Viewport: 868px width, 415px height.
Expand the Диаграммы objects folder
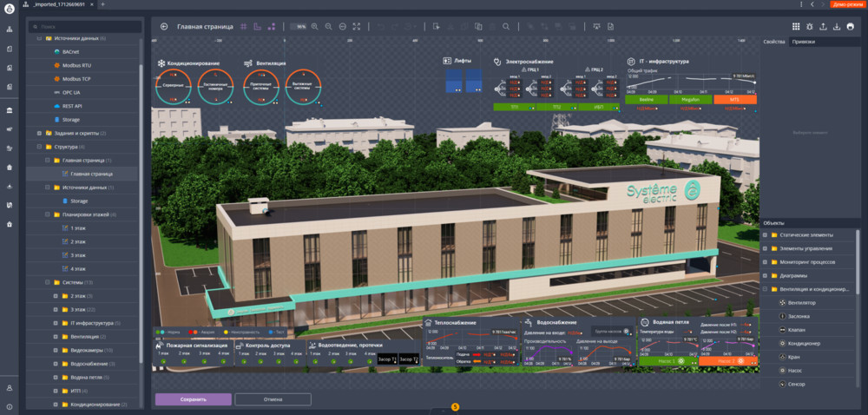coord(765,275)
